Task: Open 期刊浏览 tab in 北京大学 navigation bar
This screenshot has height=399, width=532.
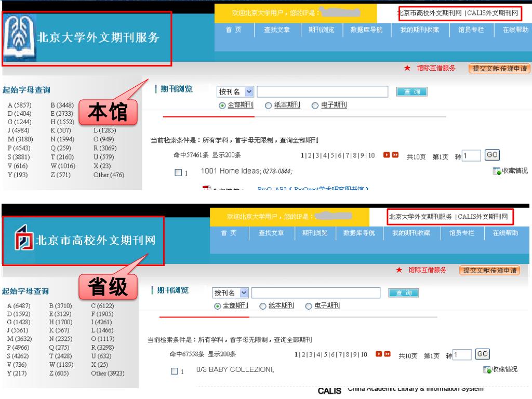Action: click(x=321, y=30)
